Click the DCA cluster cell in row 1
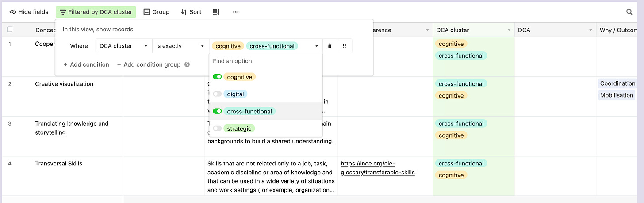644x203 pixels. tap(474, 56)
